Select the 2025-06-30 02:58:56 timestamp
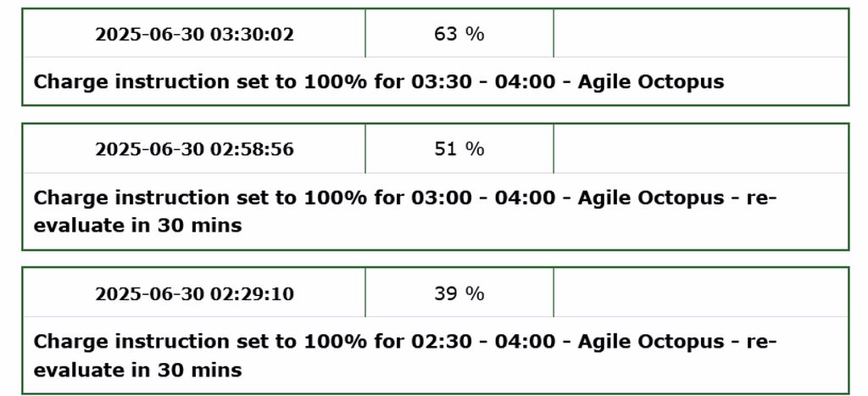This screenshot has width=868, height=396. pyautogui.click(x=194, y=149)
